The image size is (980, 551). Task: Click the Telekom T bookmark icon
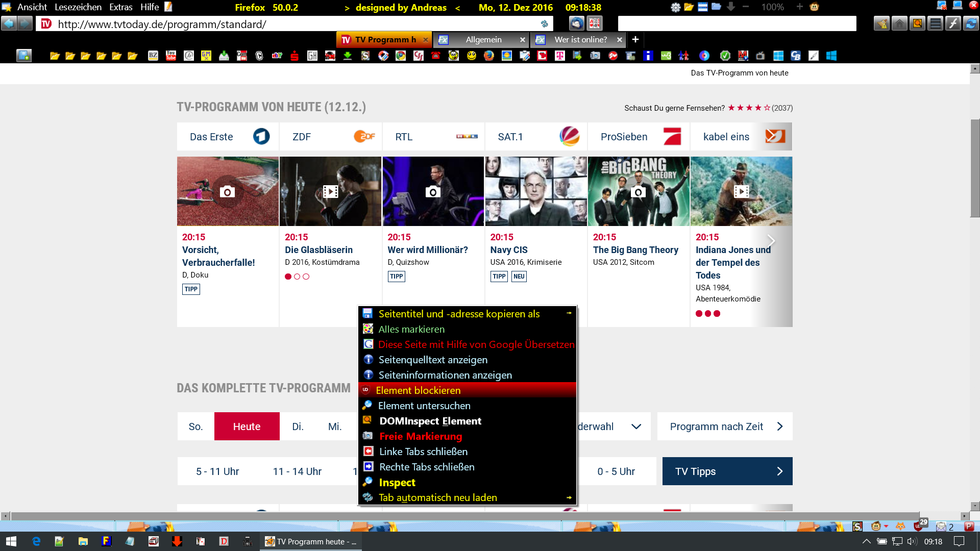tap(559, 56)
